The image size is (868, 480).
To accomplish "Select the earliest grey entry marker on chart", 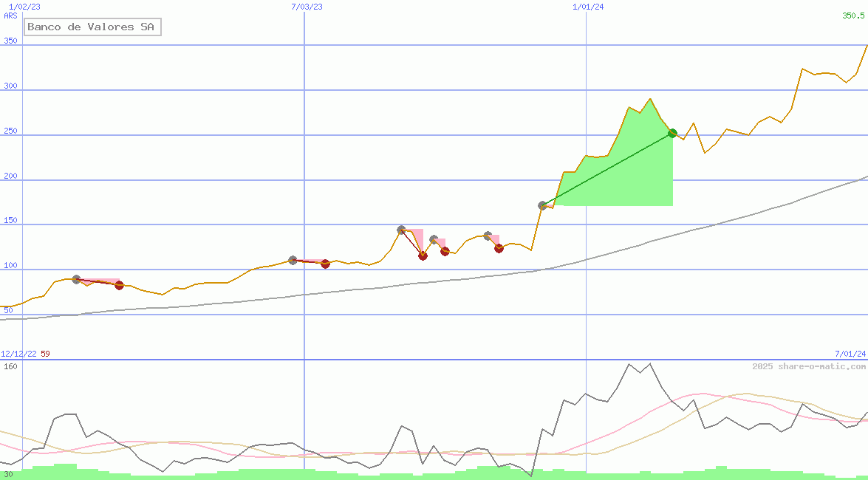I will 76,279.
